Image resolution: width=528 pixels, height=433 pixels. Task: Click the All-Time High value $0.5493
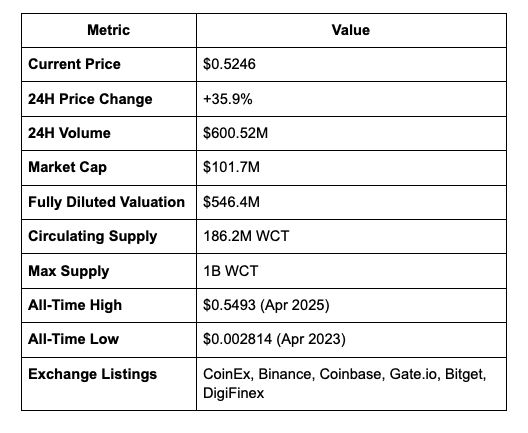pos(229,305)
